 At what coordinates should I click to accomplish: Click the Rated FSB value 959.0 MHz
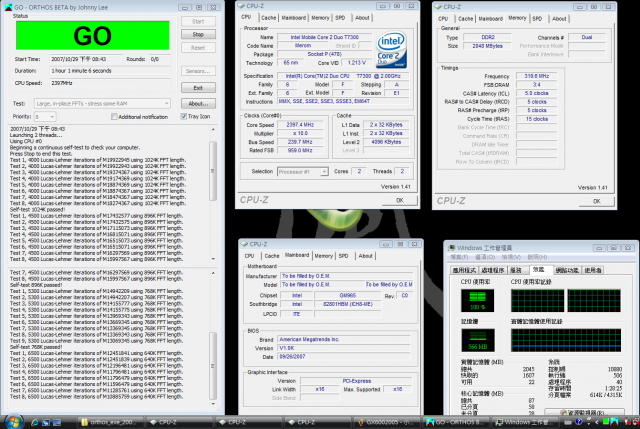(300, 151)
